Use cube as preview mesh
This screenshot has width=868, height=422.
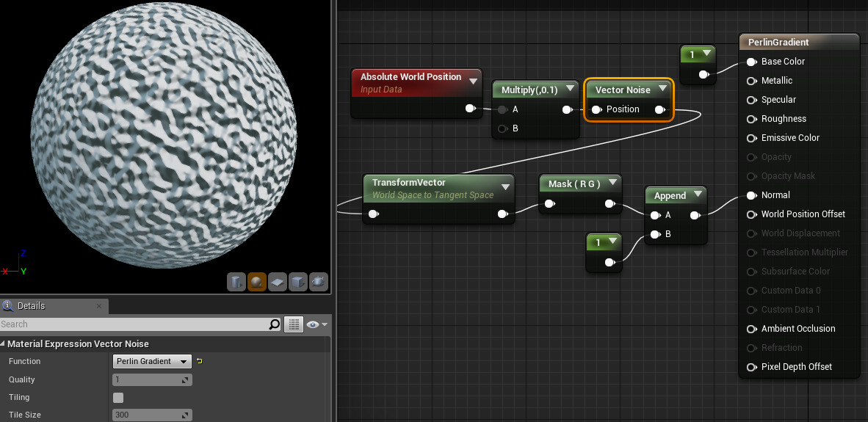(x=298, y=282)
